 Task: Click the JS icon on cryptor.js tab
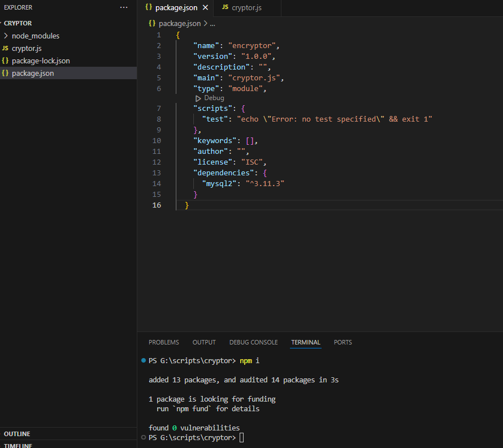coord(225,7)
